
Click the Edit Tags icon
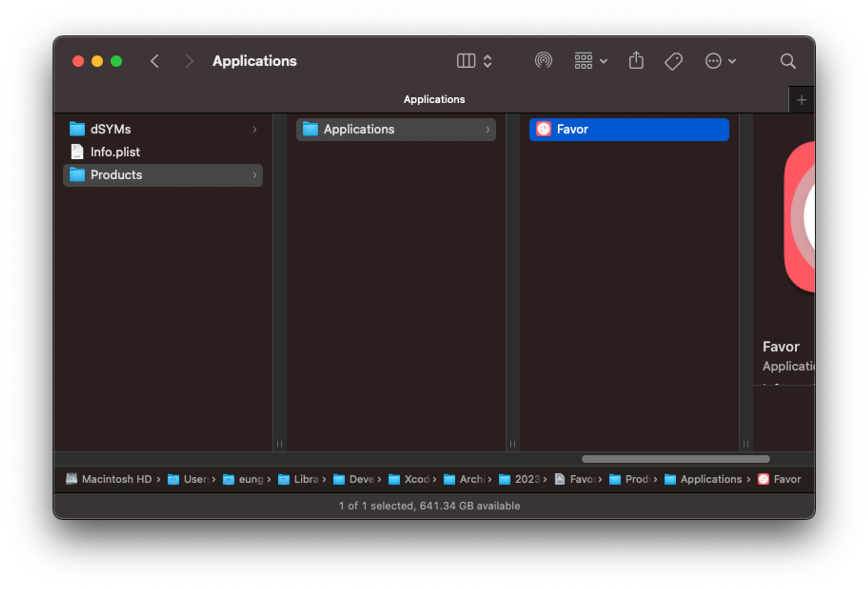coord(673,61)
